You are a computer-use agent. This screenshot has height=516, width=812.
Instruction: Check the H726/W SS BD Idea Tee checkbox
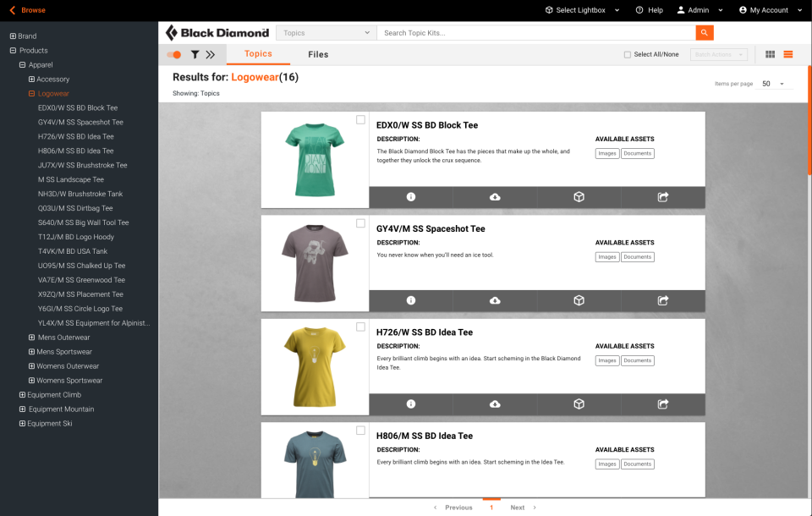[x=360, y=327]
